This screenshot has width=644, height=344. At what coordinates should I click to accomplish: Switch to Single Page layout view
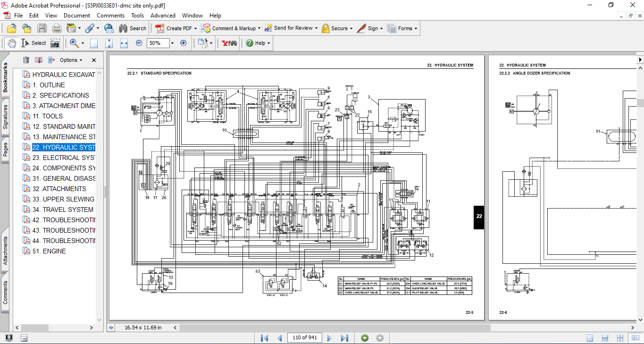point(590,338)
